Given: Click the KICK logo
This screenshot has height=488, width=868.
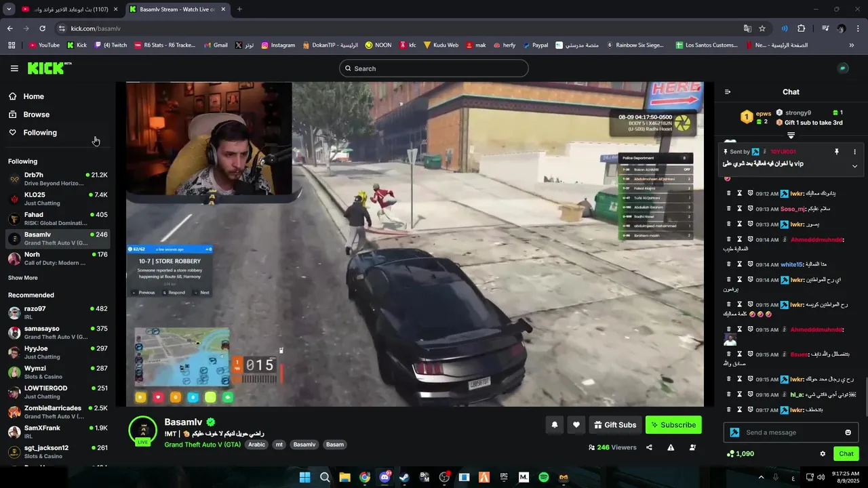Looking at the screenshot, I should 49,68.
